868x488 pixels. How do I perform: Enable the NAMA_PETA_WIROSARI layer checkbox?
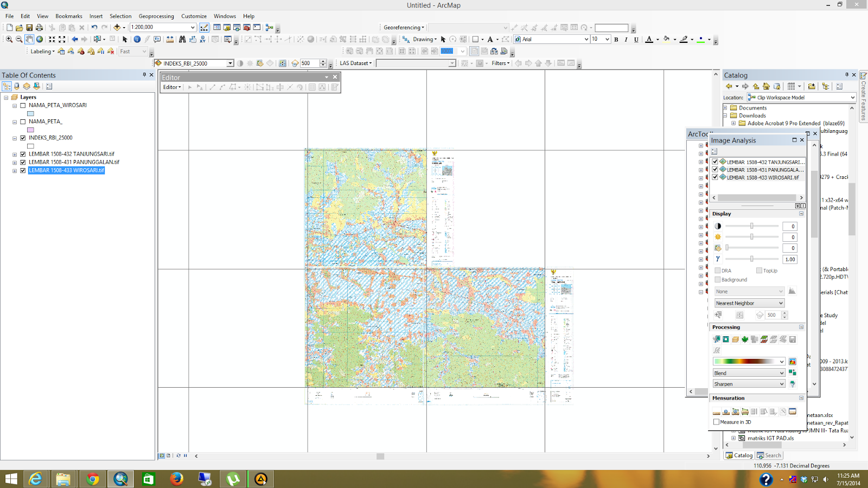23,105
